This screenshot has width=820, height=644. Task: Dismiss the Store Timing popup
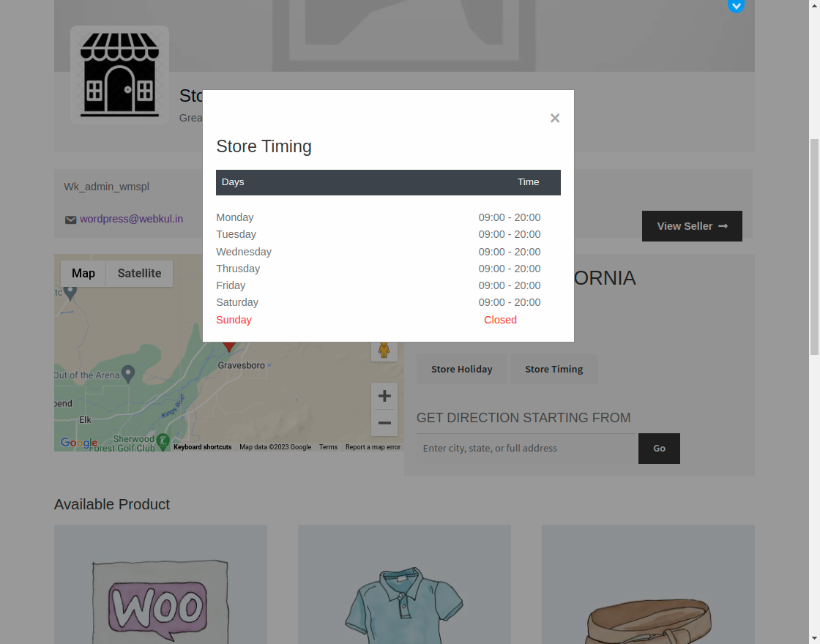click(554, 118)
